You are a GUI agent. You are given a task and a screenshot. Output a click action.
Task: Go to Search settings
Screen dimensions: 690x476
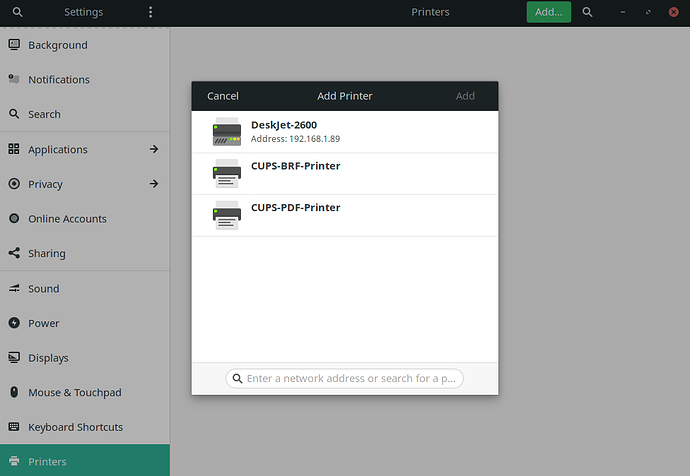(x=84, y=114)
